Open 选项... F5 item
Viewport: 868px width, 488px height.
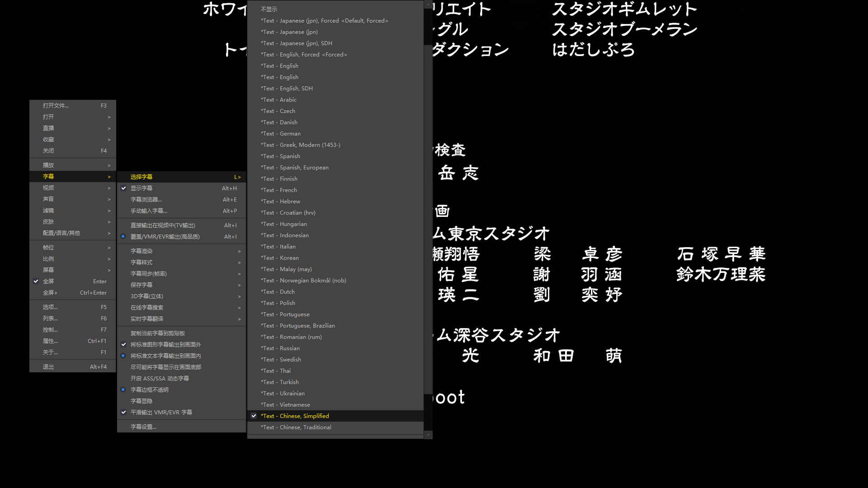tap(73, 307)
